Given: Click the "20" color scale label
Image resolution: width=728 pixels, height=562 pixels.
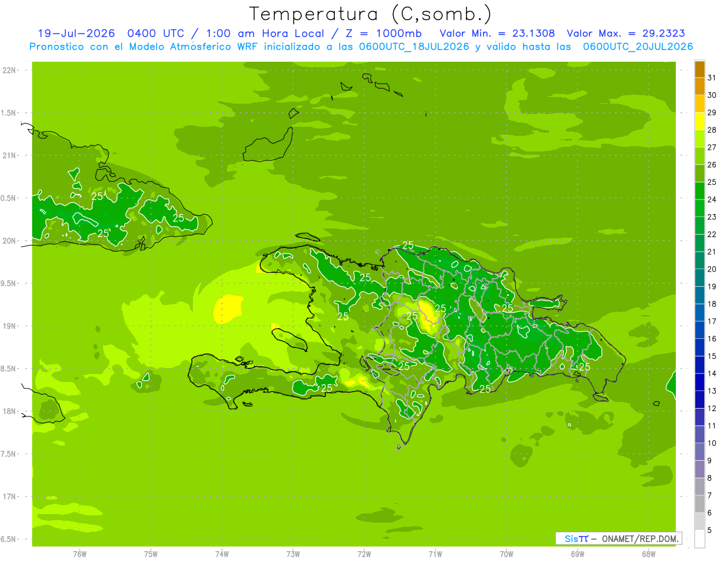Looking at the screenshot, I should pyautogui.click(x=712, y=269).
